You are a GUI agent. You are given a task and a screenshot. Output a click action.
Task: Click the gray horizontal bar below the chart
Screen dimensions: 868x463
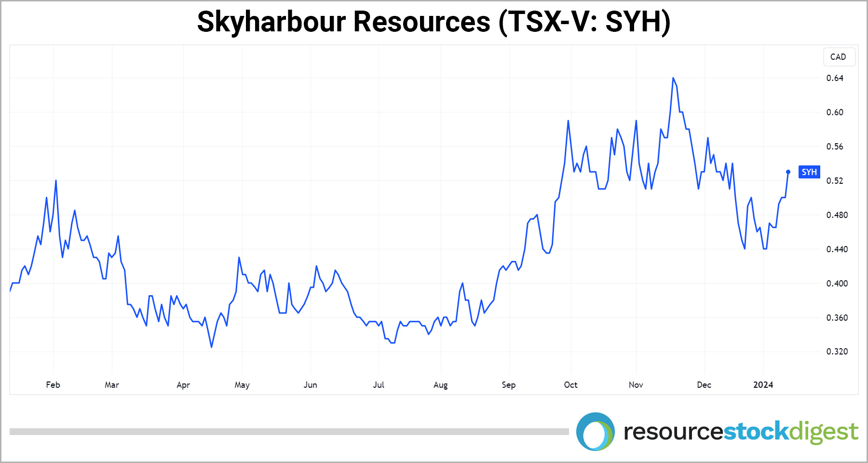[x=289, y=432]
